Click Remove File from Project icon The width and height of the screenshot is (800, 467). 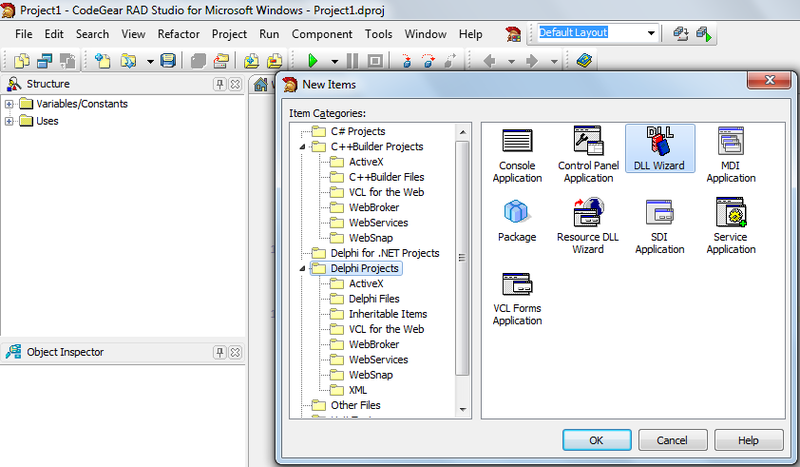tap(274, 61)
